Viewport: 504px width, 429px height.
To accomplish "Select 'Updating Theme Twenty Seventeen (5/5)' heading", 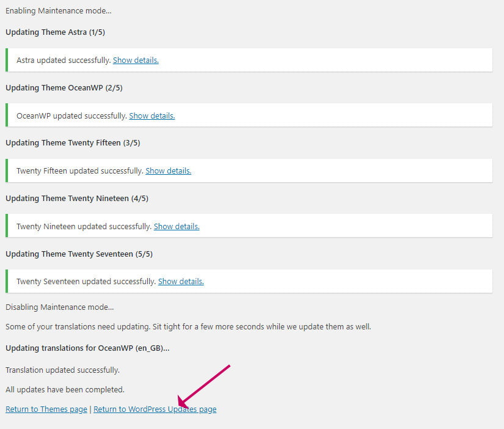I will pos(79,254).
